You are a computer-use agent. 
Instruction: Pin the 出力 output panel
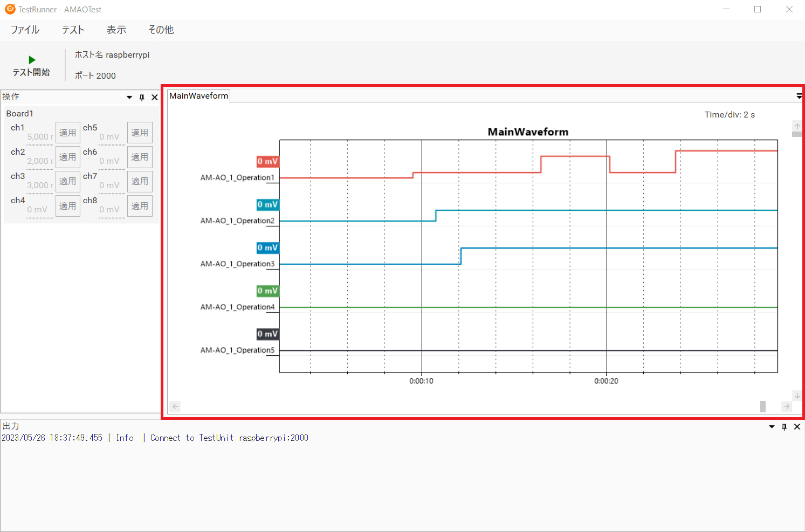coord(784,427)
